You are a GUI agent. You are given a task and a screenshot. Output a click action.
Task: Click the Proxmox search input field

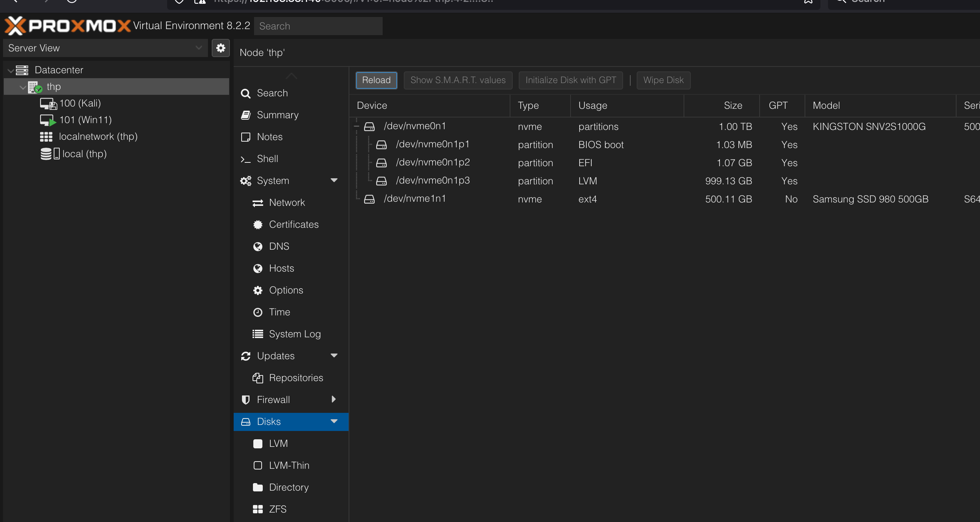pyautogui.click(x=318, y=26)
